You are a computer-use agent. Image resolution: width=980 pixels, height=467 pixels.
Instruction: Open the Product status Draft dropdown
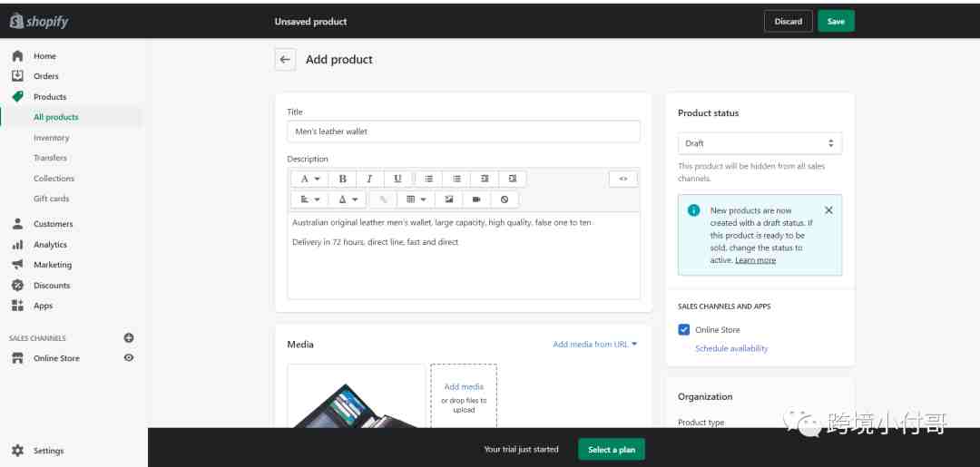pyautogui.click(x=759, y=143)
